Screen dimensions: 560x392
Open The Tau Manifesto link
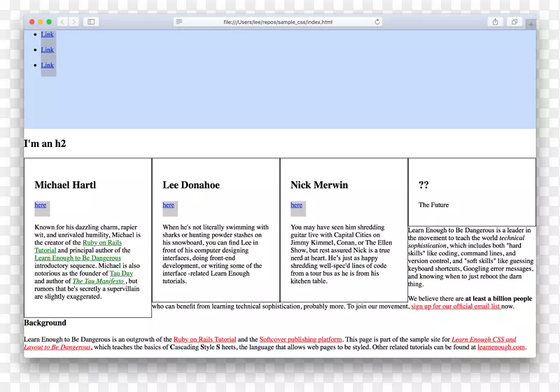click(x=99, y=281)
